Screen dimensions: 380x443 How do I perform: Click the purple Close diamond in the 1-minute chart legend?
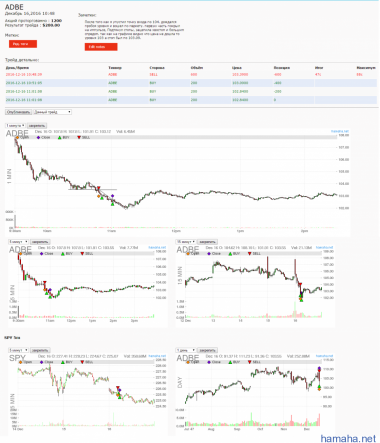click(38, 137)
